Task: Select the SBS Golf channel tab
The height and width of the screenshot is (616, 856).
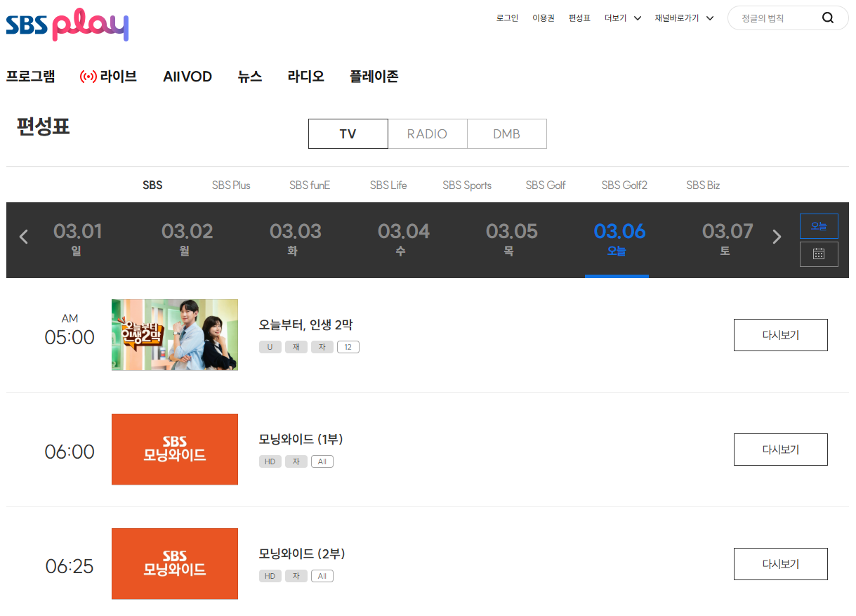Action: [545, 185]
